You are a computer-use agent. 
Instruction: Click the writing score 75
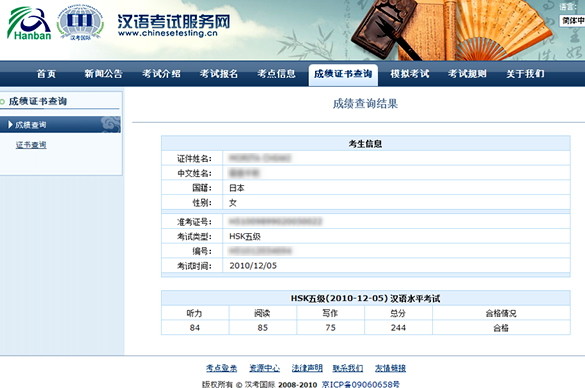pyautogui.click(x=330, y=328)
